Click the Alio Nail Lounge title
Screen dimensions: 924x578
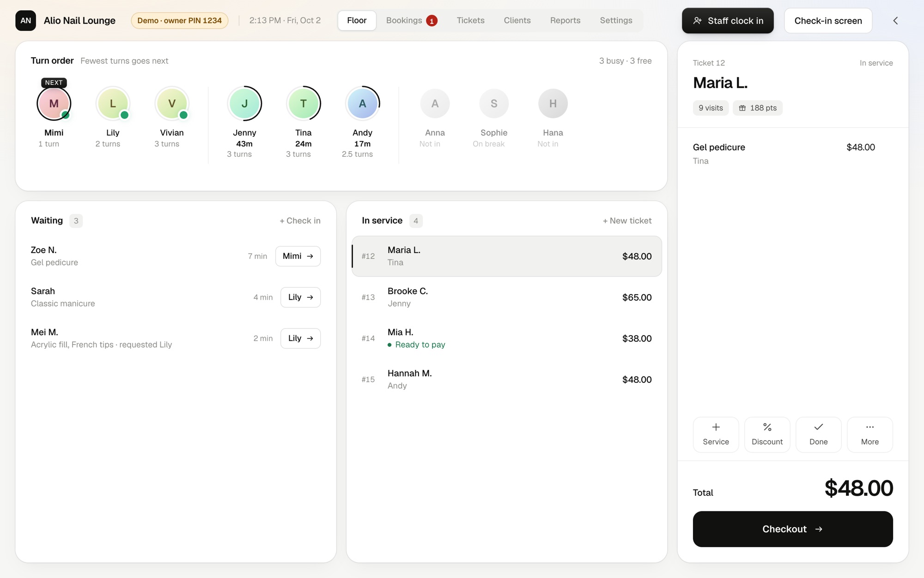click(79, 20)
